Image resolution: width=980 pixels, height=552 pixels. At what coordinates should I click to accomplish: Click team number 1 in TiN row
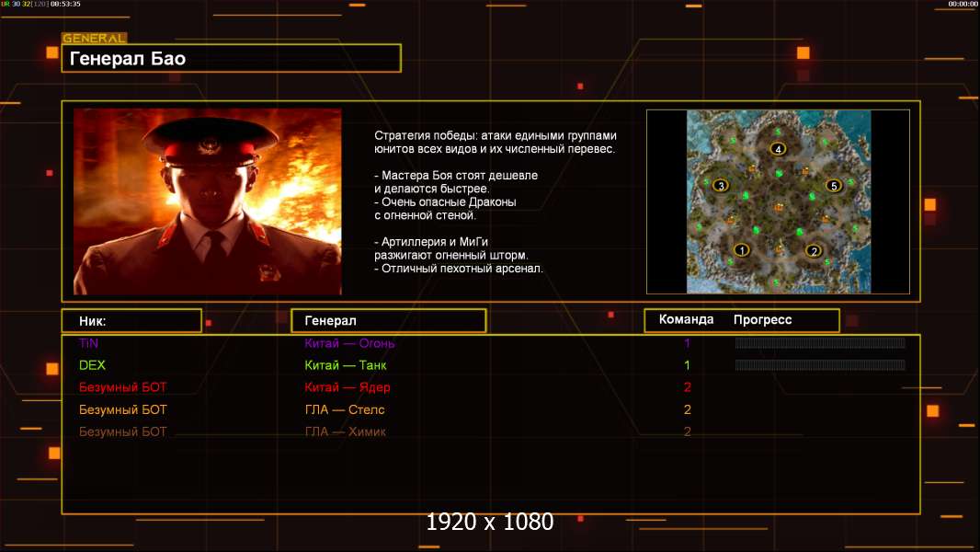click(x=687, y=343)
